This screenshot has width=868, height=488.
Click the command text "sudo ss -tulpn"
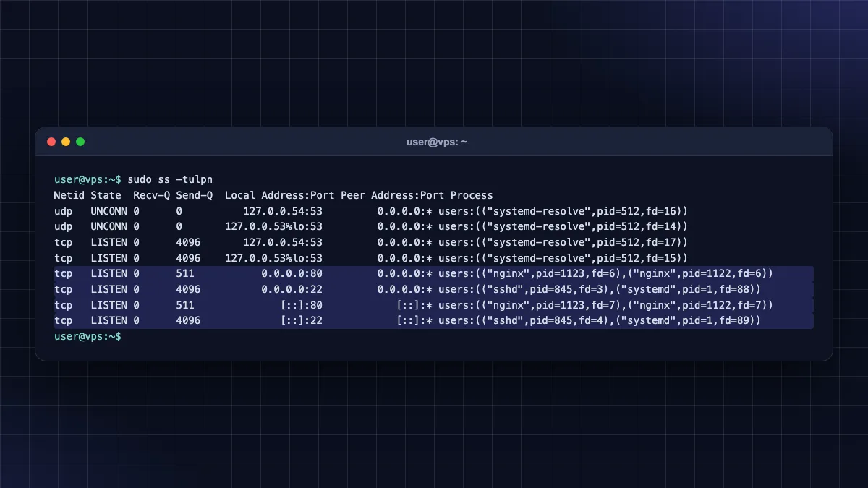click(x=171, y=179)
